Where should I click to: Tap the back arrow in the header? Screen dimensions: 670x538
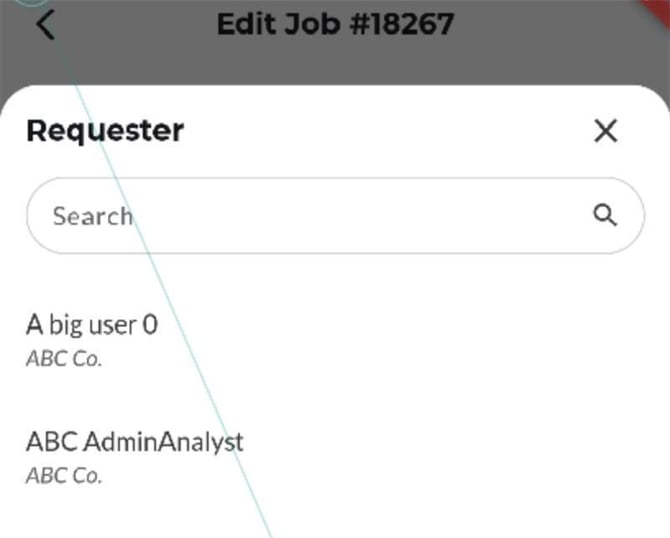coord(45,24)
